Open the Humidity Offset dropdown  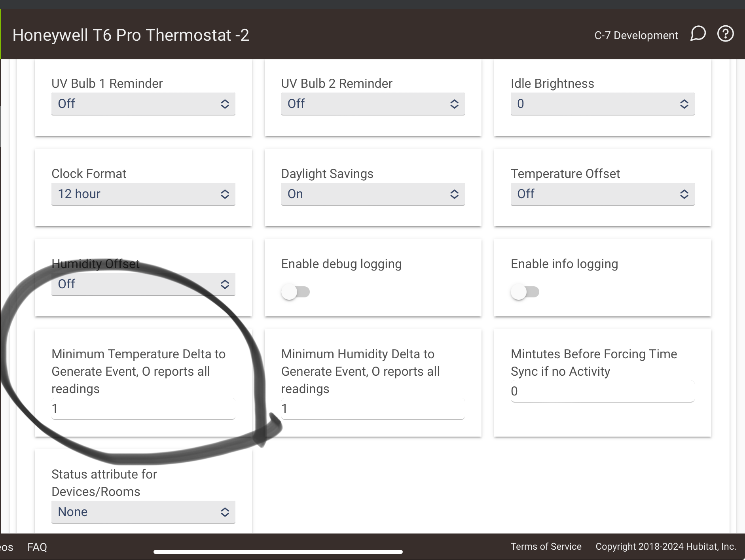point(143,284)
